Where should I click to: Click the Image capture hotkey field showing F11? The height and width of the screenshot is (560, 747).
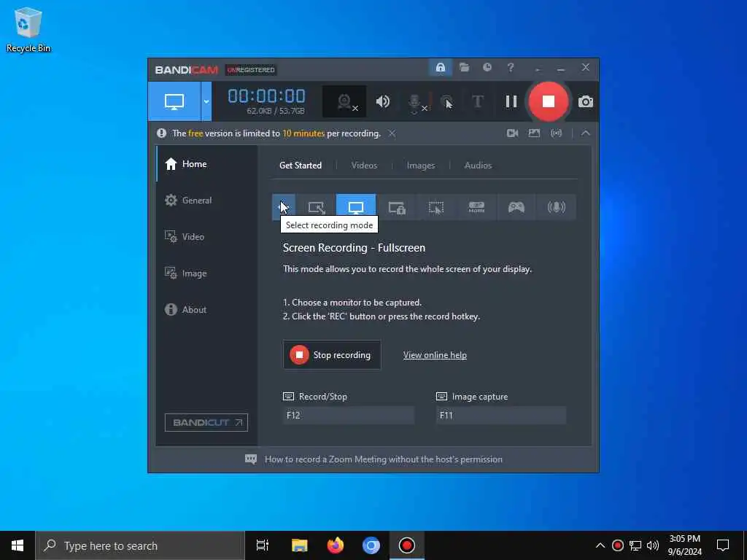point(501,415)
